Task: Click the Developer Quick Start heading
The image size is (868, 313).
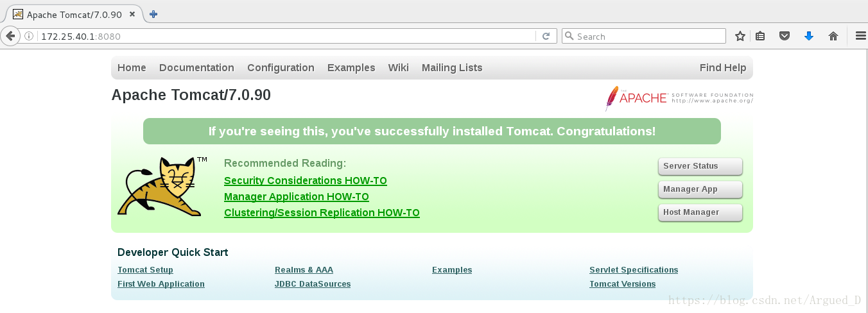Action: coord(173,253)
